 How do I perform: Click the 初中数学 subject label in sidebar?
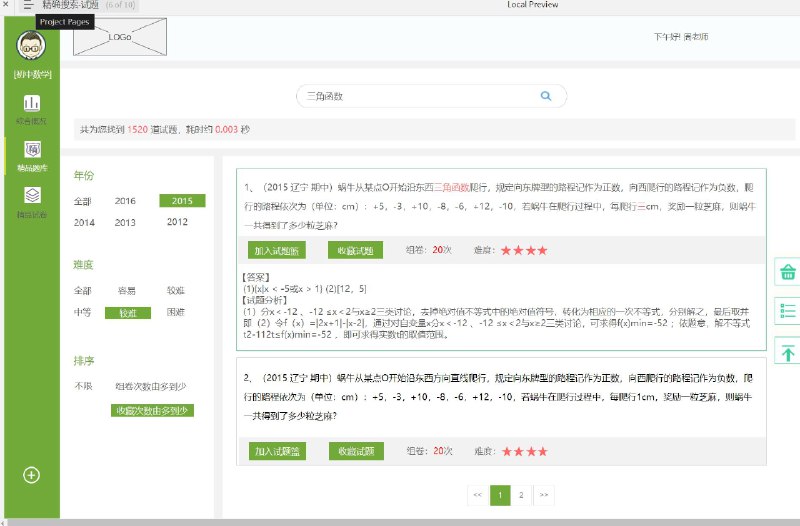[33, 74]
